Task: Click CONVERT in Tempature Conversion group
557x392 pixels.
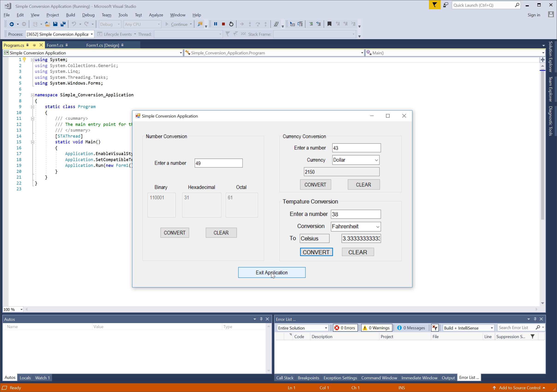Action: pos(316,252)
